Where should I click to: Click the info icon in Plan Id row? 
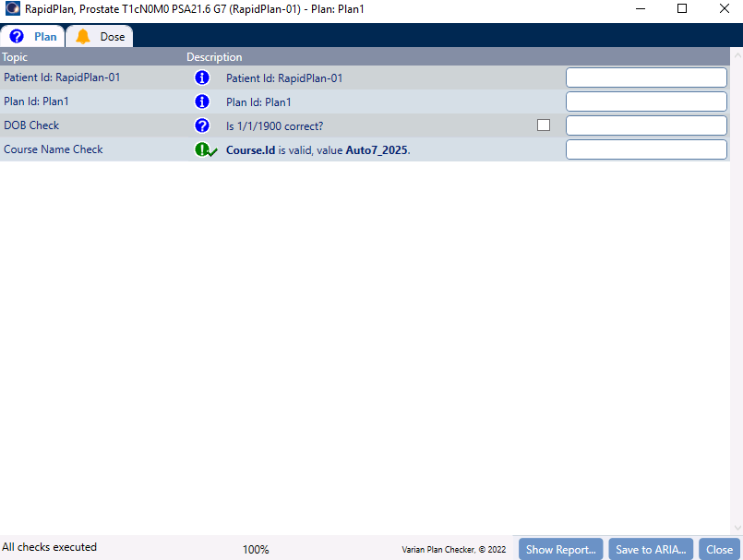[x=202, y=101]
